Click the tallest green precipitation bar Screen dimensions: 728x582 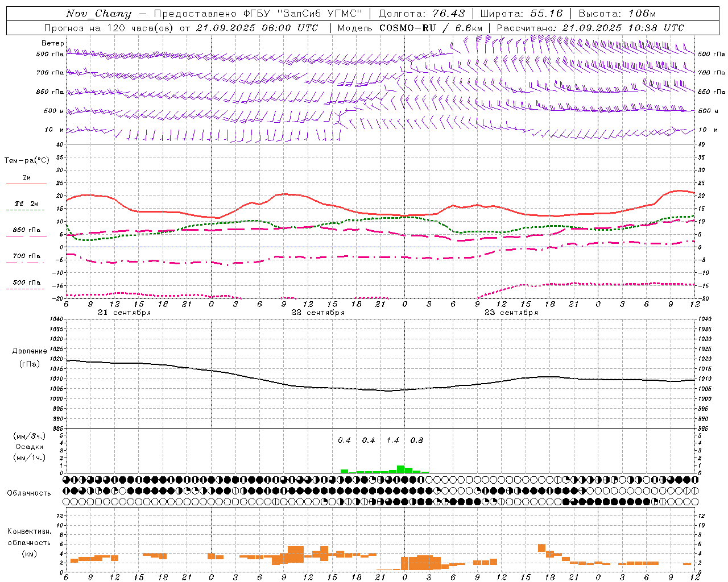tap(401, 469)
